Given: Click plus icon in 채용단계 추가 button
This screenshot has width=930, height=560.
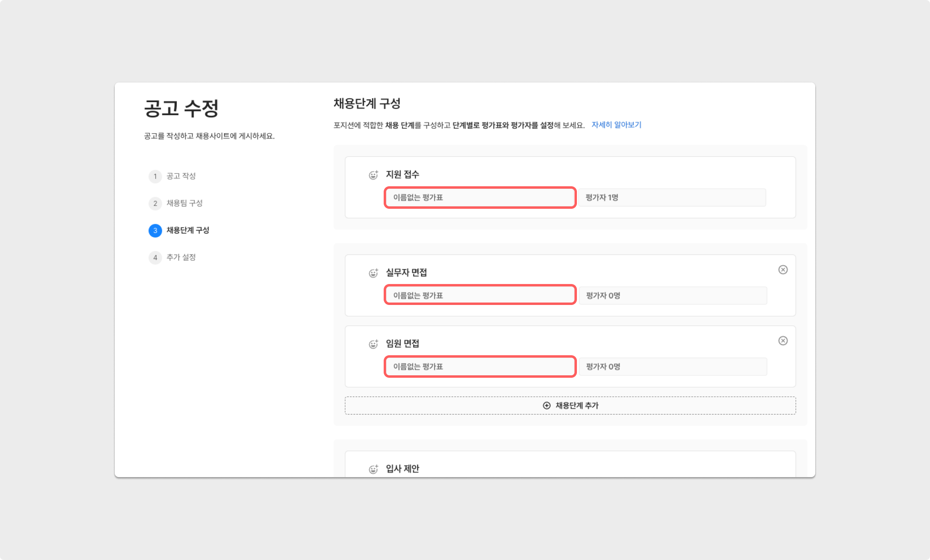Looking at the screenshot, I should pyautogui.click(x=546, y=406).
